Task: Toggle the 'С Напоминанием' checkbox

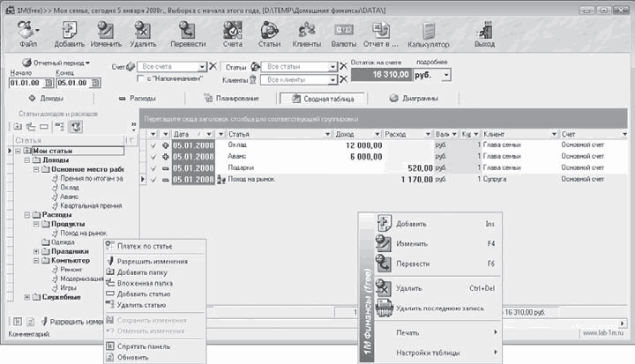Action: (x=142, y=78)
